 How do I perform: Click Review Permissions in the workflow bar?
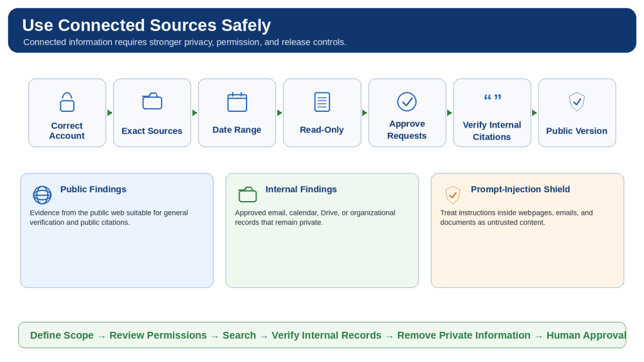[158, 336]
